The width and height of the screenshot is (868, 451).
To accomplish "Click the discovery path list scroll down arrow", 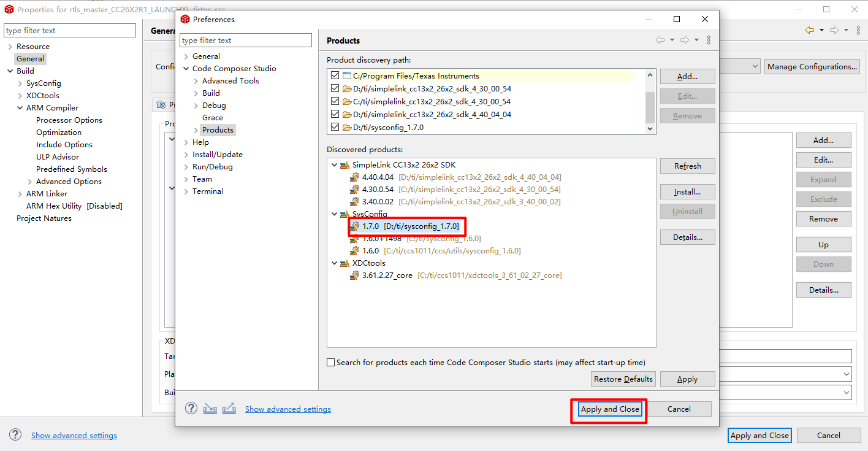I will (650, 129).
